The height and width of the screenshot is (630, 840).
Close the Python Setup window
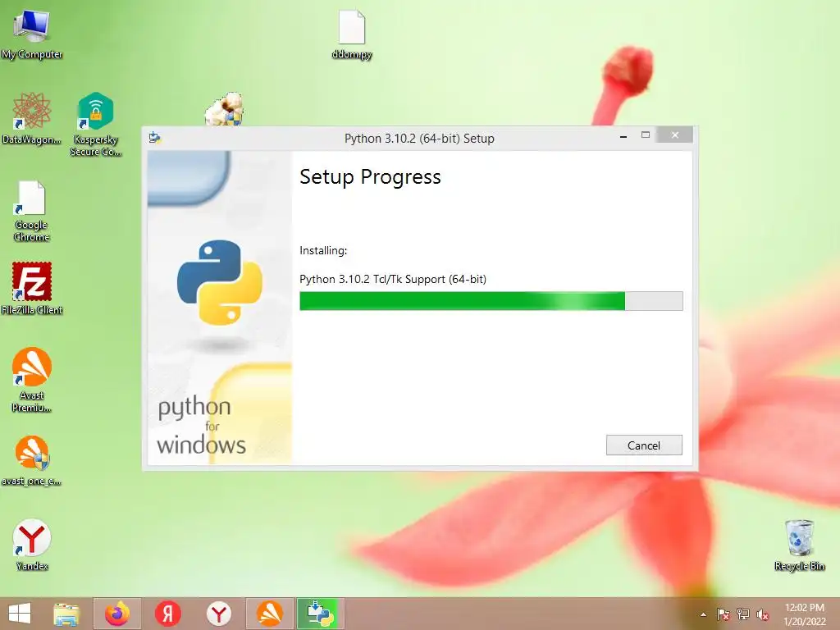[675, 135]
